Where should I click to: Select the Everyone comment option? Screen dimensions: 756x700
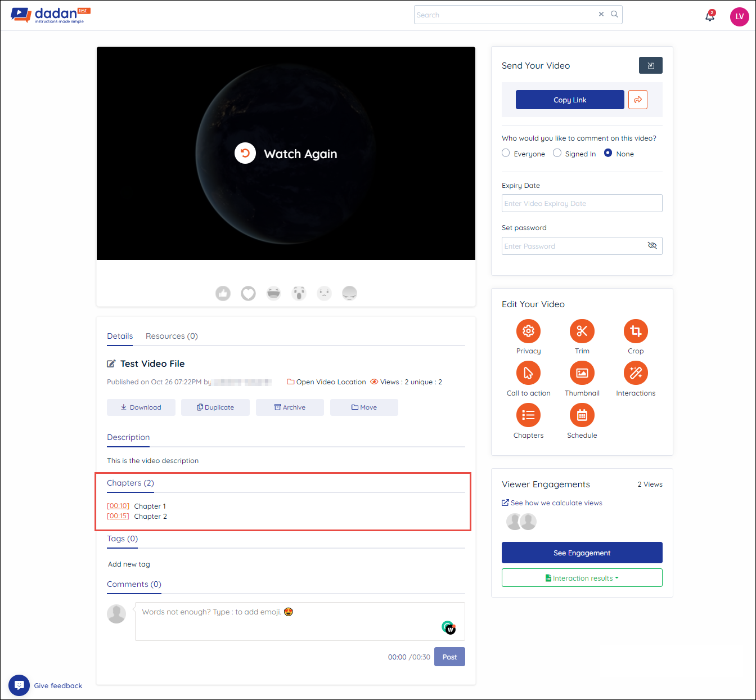pyautogui.click(x=506, y=153)
